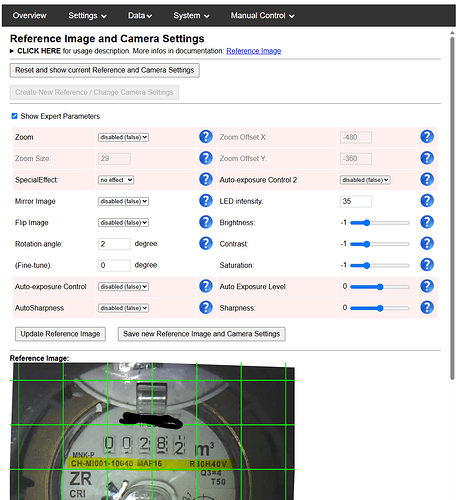The width and height of the screenshot is (473, 500).
Task: Open the Manual Control menu
Action: click(263, 16)
